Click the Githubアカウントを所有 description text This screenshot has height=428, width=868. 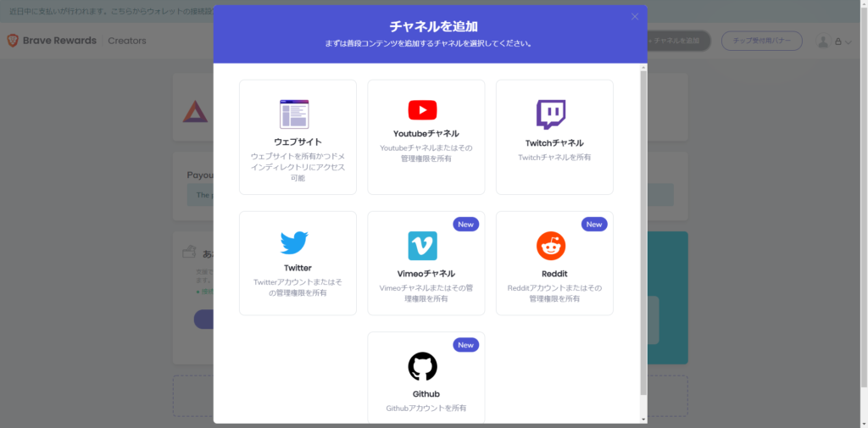tap(426, 409)
